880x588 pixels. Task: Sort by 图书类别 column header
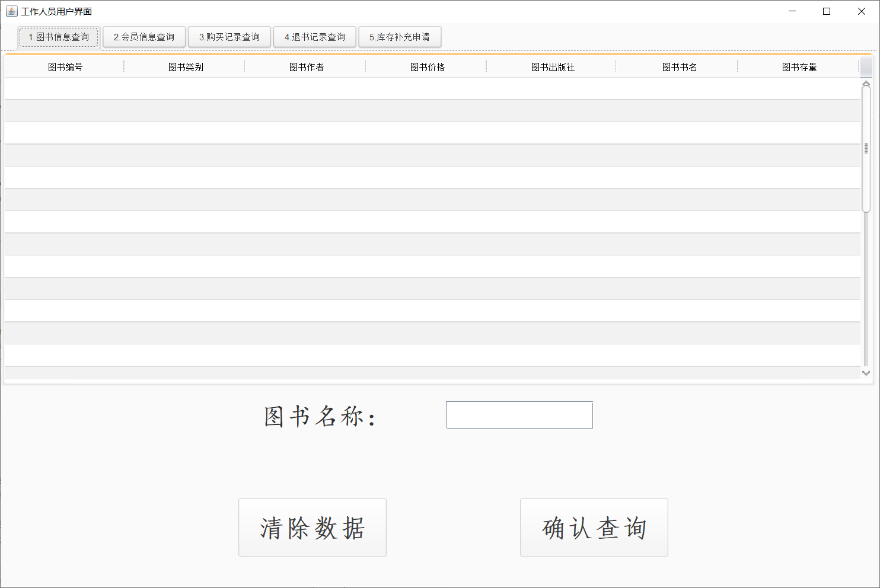click(x=185, y=67)
